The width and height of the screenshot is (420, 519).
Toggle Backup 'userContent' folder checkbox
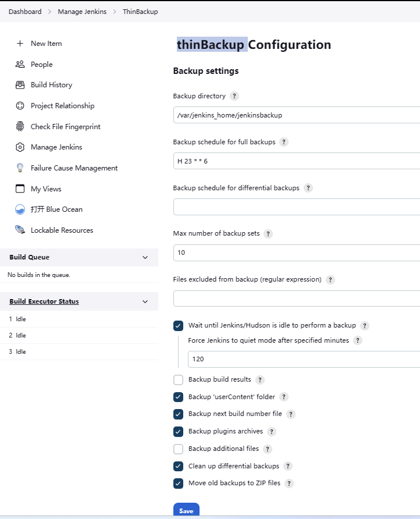(x=178, y=397)
